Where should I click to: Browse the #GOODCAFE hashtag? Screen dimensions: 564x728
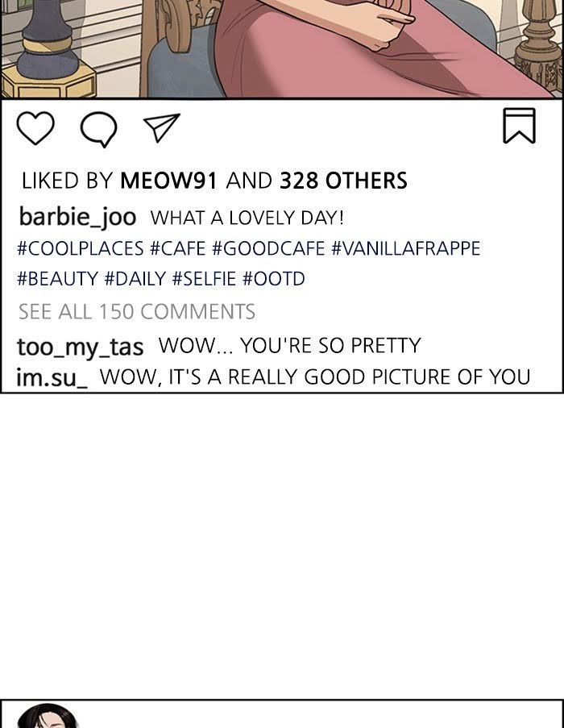pyautogui.click(x=268, y=248)
